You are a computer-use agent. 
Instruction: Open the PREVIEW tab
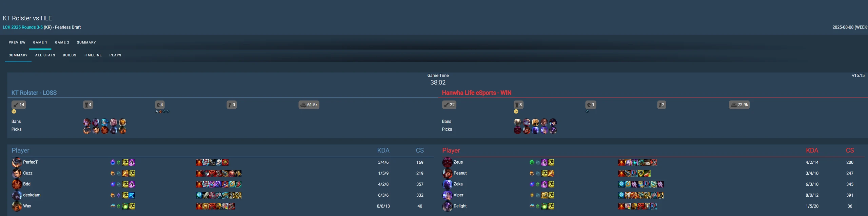pyautogui.click(x=17, y=42)
